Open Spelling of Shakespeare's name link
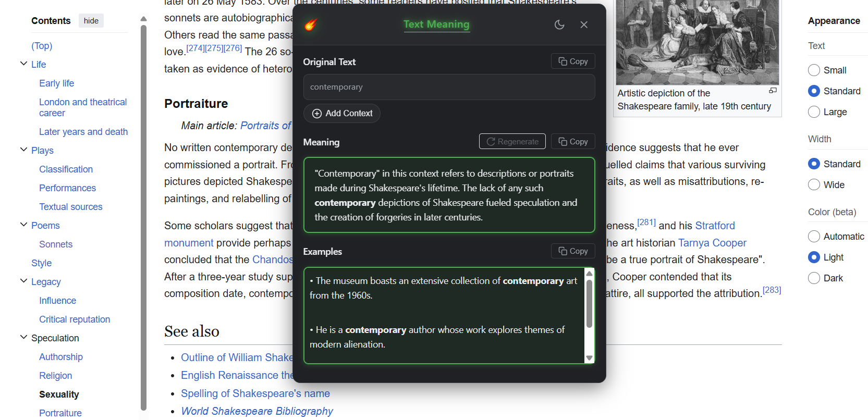This screenshot has height=420, width=868. [255, 393]
